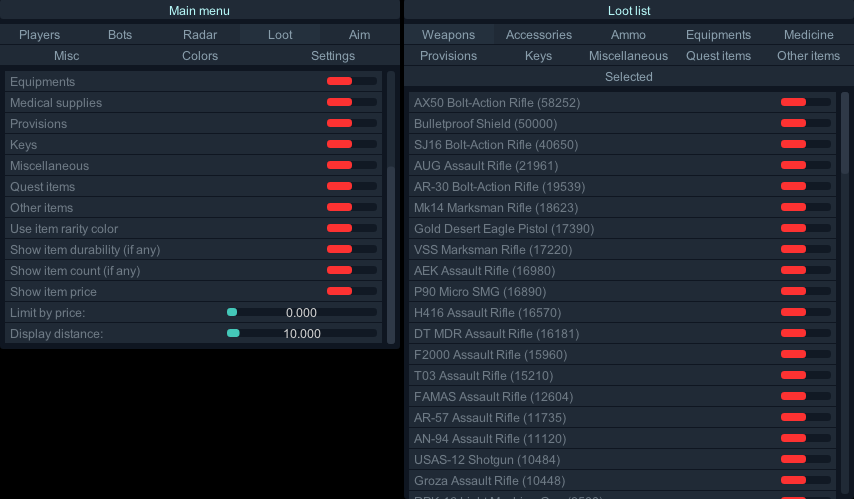
Task: Open the Equipments tab in Loot list
Action: pyautogui.click(x=718, y=35)
